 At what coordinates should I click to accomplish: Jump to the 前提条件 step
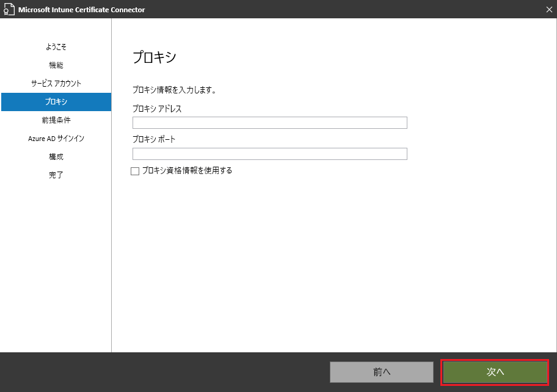(x=56, y=120)
